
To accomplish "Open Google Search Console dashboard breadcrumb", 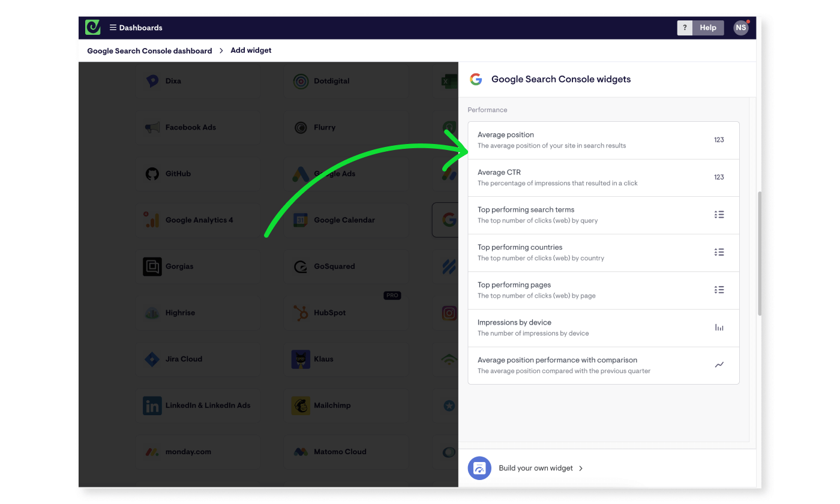I will click(149, 50).
